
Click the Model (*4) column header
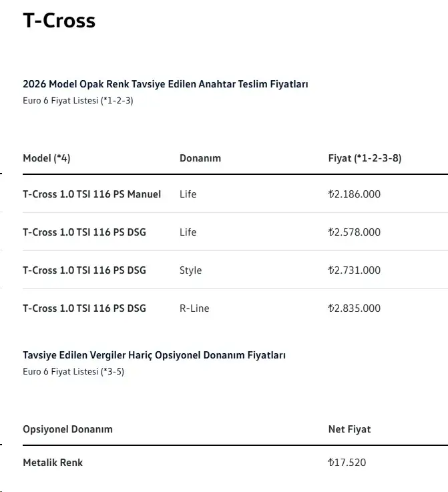(47, 158)
